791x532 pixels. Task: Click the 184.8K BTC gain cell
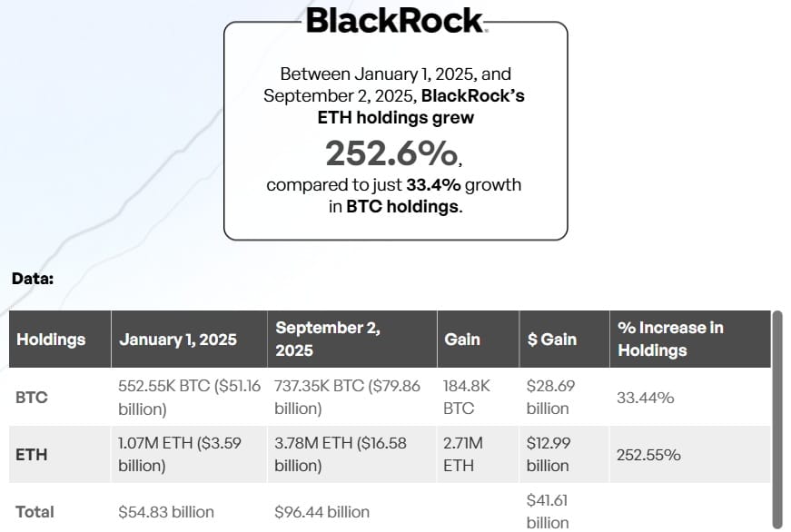coord(467,397)
